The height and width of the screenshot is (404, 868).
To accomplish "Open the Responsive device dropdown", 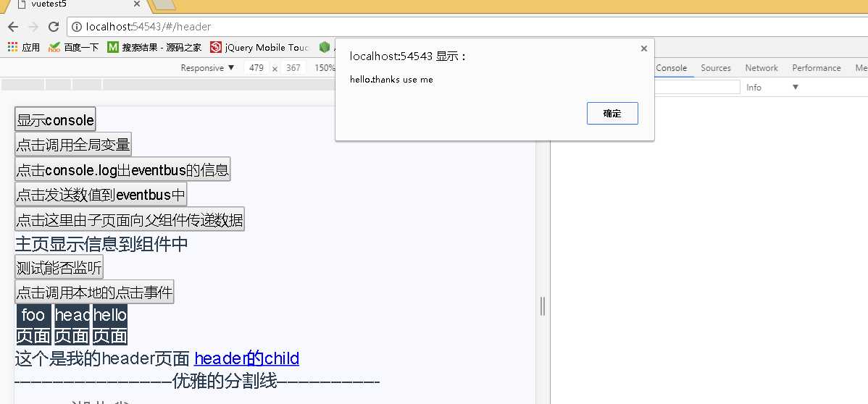I will click(x=208, y=68).
